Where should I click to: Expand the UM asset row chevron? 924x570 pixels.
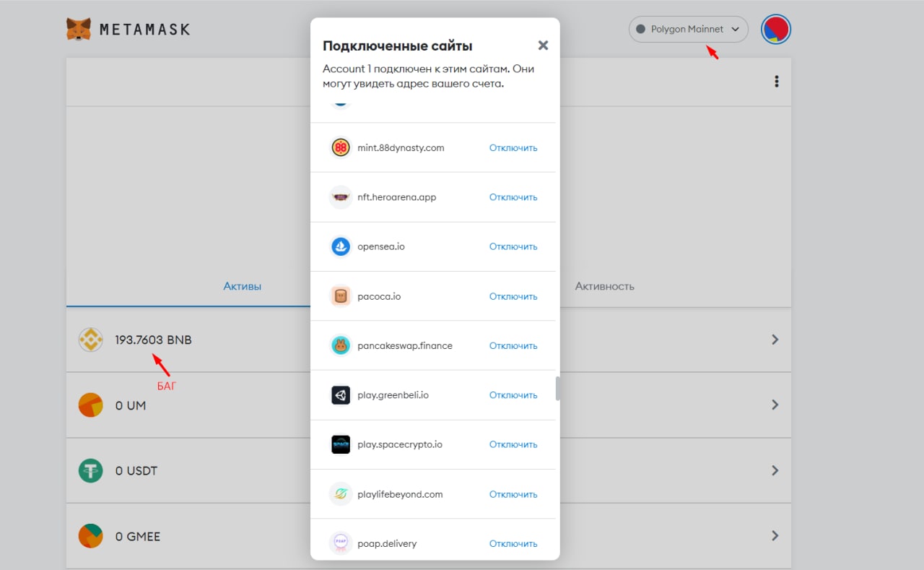click(x=775, y=405)
